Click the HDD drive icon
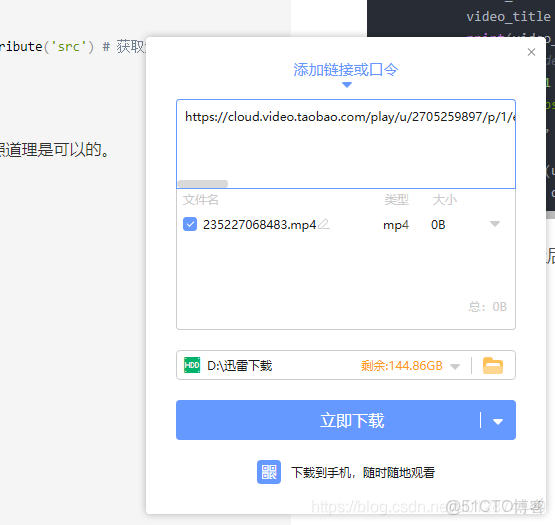Image resolution: width=555 pixels, height=525 pixels. point(192,365)
